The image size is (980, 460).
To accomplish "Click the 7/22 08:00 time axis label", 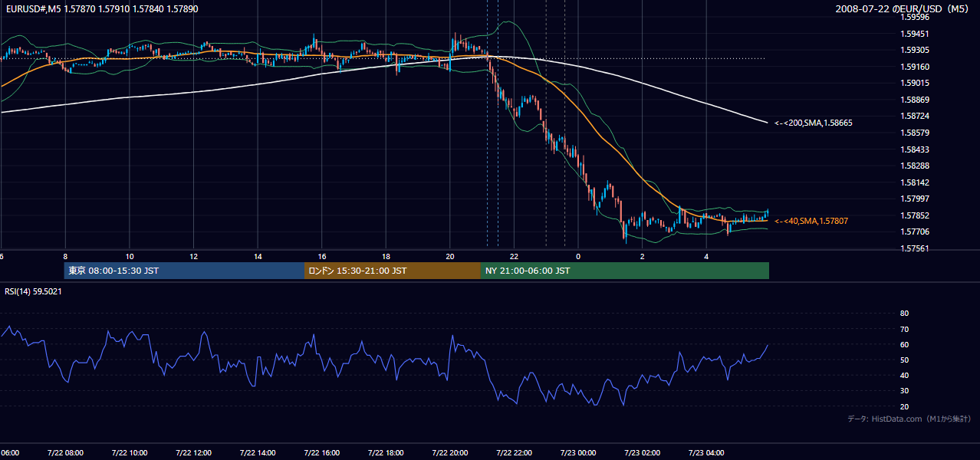I will point(65,452).
